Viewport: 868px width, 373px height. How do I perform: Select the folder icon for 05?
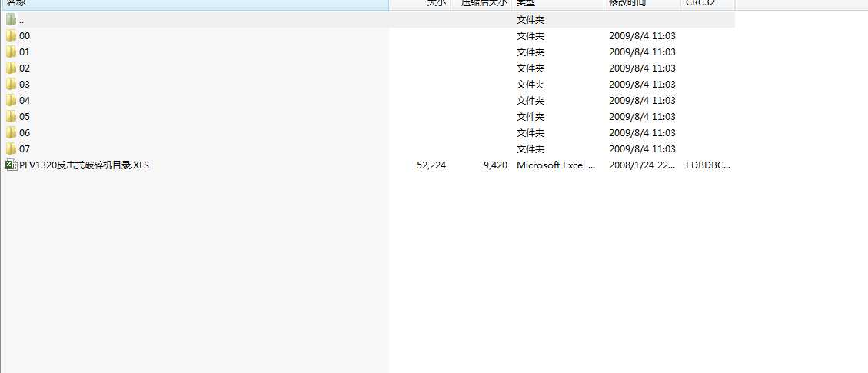tap(11, 116)
